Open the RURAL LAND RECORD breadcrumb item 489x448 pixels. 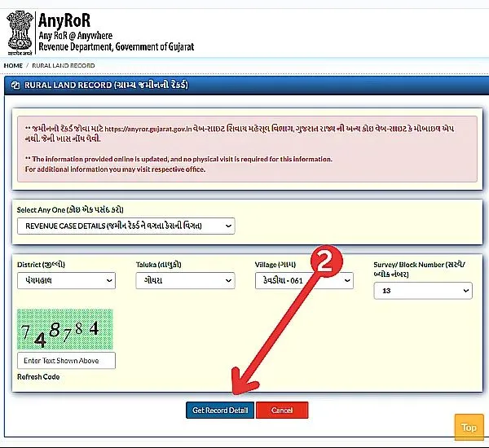coord(63,65)
